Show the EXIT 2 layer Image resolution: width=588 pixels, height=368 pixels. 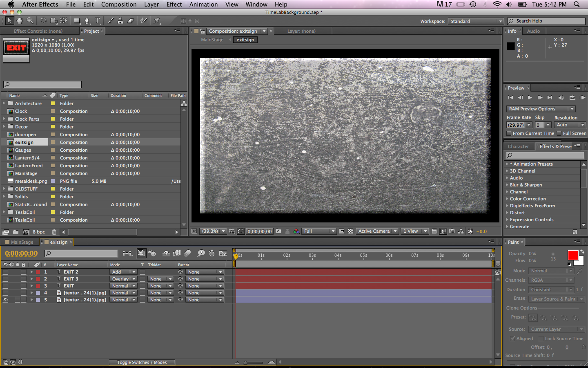coord(5,272)
